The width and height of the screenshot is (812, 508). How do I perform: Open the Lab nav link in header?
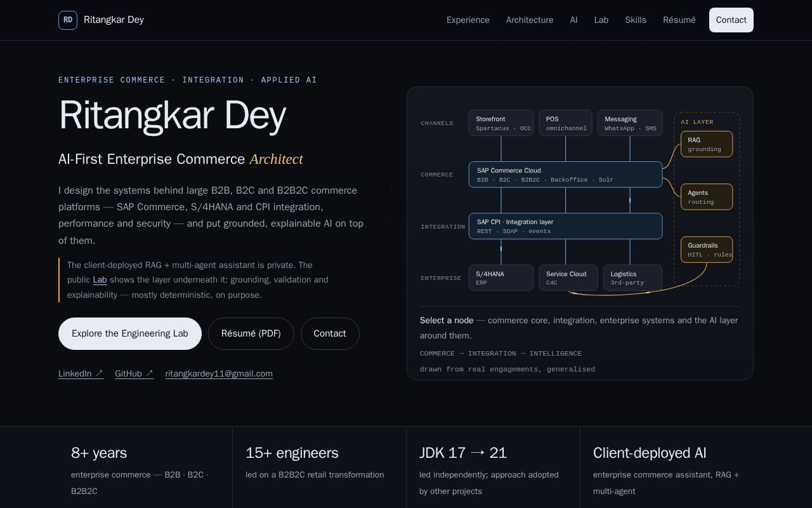601,20
